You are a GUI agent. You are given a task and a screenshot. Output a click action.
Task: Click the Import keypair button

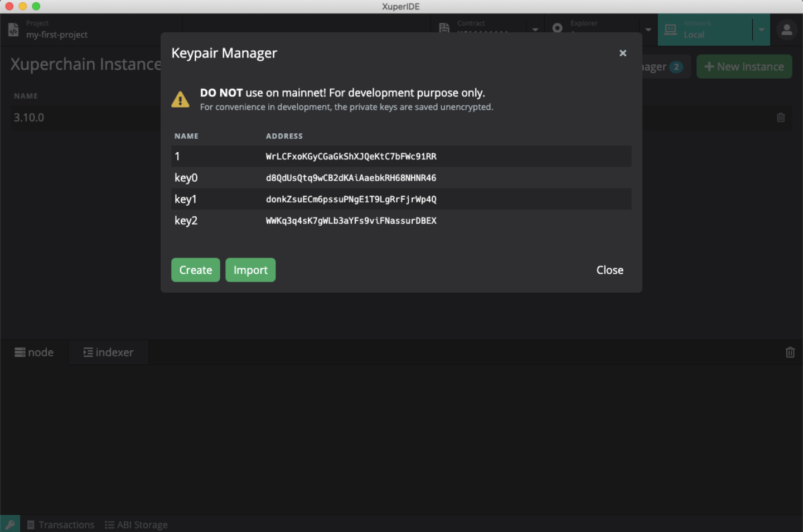coord(250,270)
